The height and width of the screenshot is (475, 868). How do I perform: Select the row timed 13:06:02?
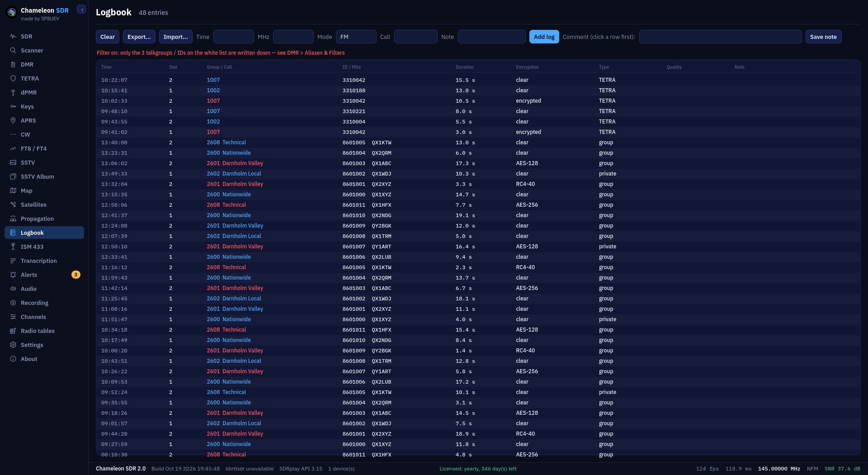[x=478, y=163]
